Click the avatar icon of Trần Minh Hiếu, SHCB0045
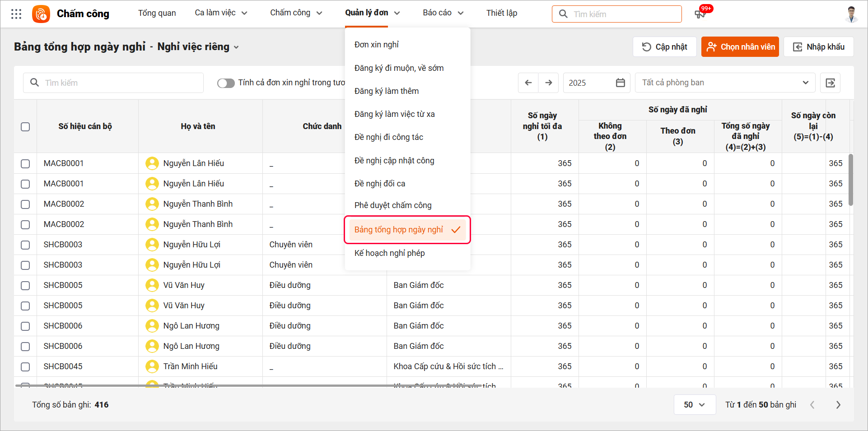Viewport: 868px width, 431px height. pos(152,366)
